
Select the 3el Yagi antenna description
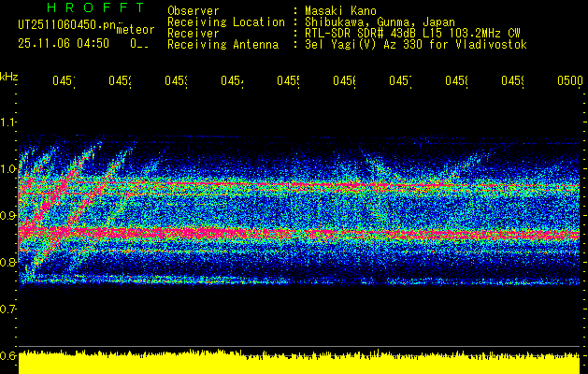point(416,45)
